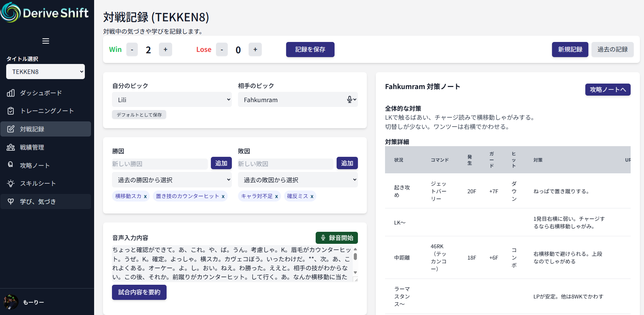Image resolution: width=644 pixels, height=315 pixels.
Task: Decrease the Win count
Action: (x=132, y=50)
